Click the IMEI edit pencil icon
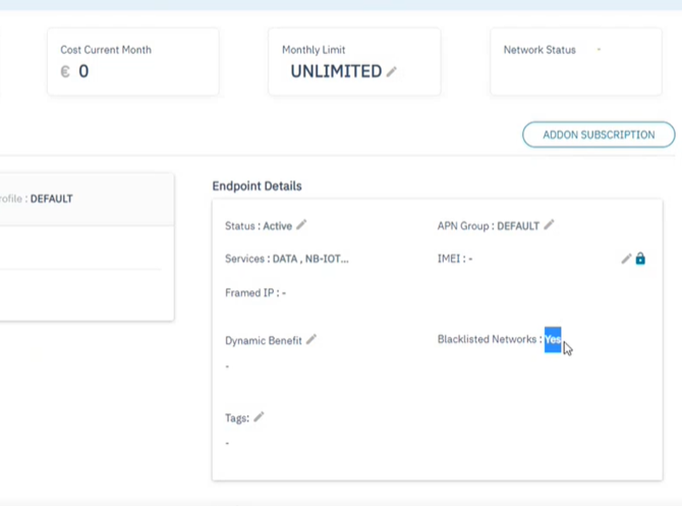Image resolution: width=682 pixels, height=506 pixels. (x=626, y=259)
